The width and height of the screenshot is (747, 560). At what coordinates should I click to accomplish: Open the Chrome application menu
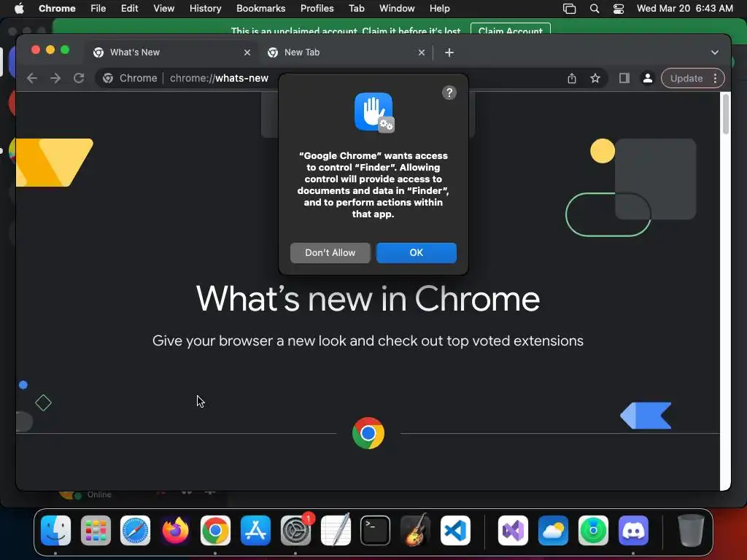point(57,9)
